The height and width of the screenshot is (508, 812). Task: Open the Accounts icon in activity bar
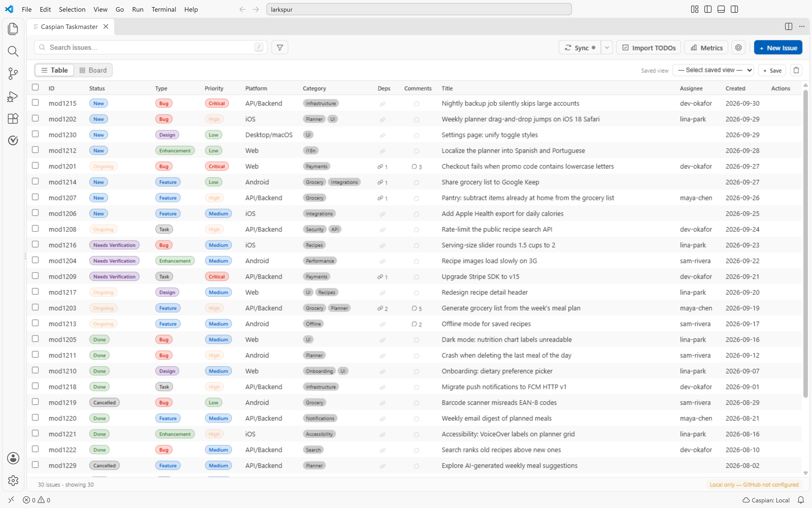(13, 458)
